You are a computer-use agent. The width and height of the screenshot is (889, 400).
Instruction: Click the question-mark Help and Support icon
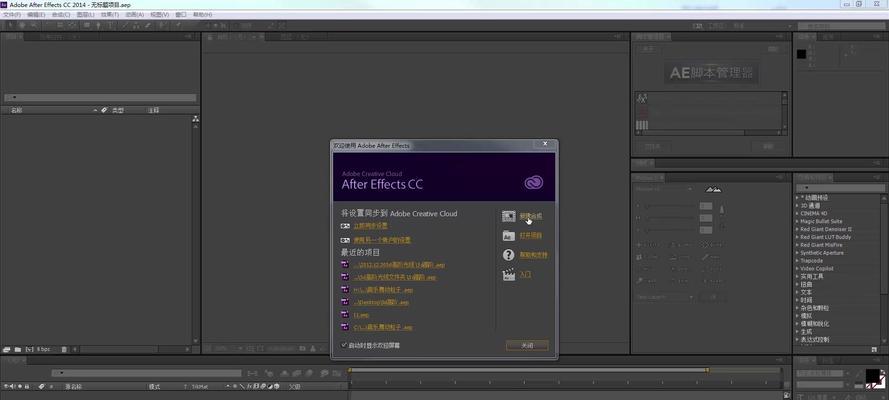(x=509, y=255)
